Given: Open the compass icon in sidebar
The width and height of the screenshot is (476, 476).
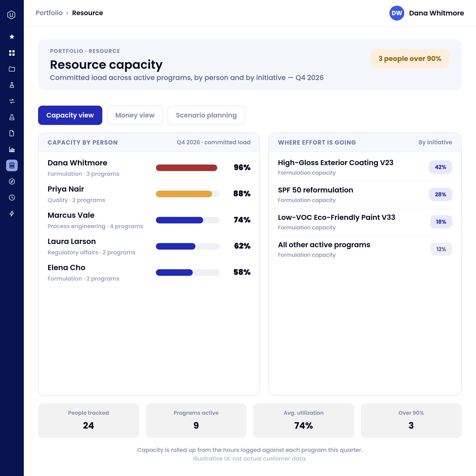Looking at the screenshot, I should (12, 182).
